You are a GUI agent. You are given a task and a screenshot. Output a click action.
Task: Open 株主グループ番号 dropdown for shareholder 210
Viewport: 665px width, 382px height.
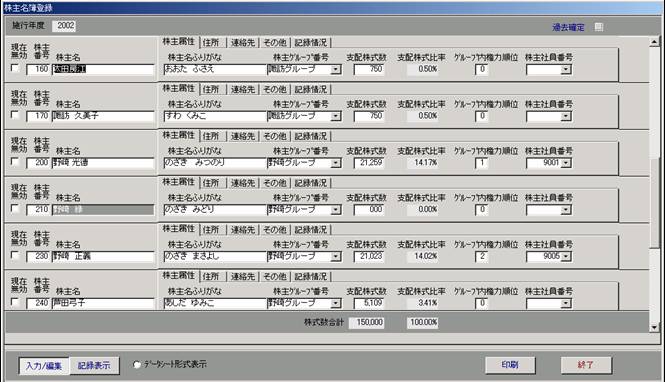coord(336,210)
